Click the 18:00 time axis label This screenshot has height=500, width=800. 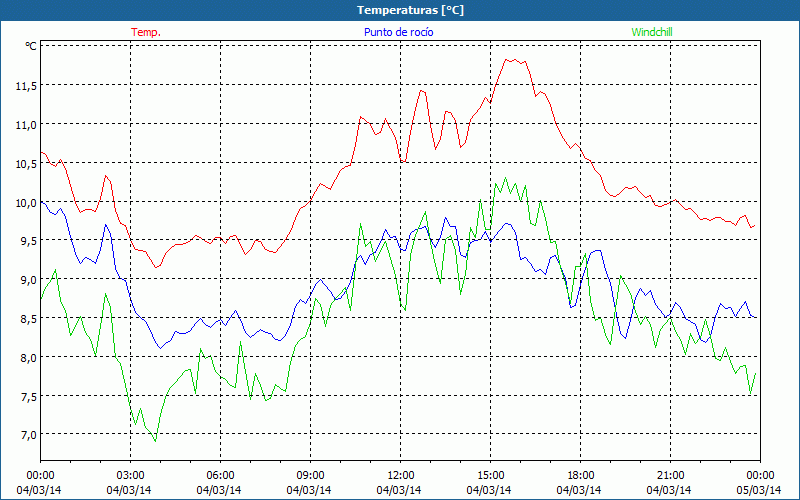click(x=580, y=475)
